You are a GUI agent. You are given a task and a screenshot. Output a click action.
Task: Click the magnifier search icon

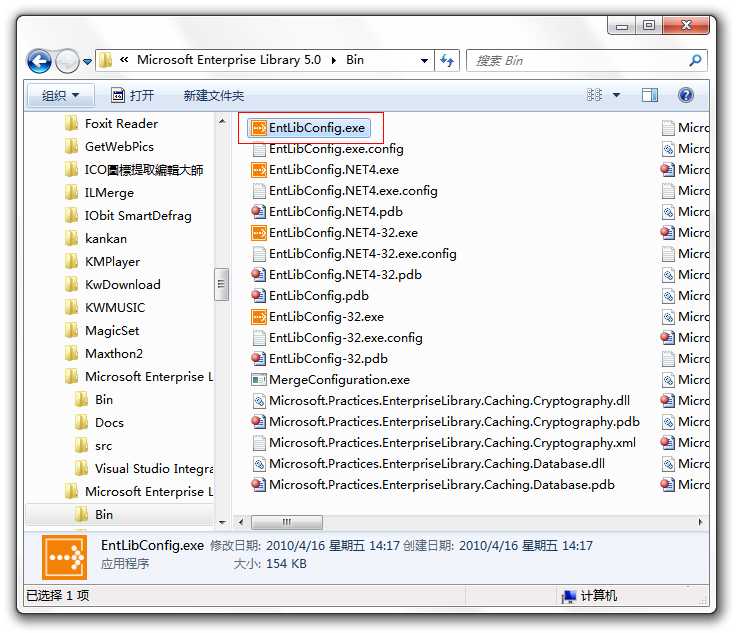coord(696,61)
